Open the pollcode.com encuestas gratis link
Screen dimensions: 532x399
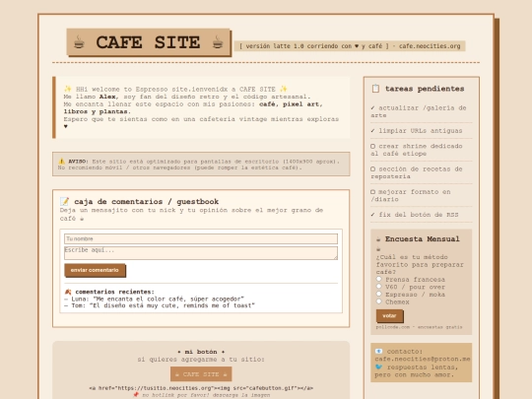[x=419, y=327]
